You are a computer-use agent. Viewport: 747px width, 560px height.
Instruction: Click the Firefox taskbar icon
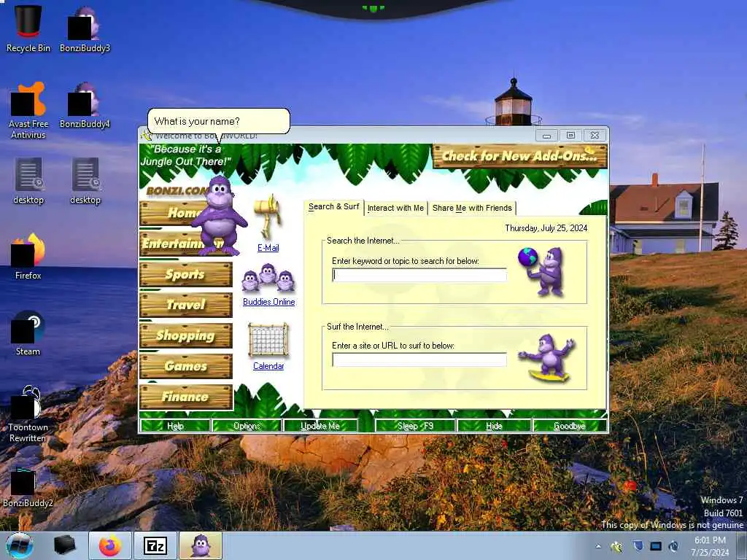click(x=109, y=545)
